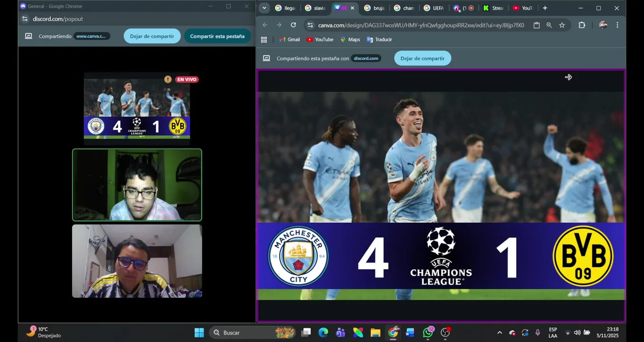Select the webcam tile with green wall
This screenshot has height=342, width=644.
pos(137,185)
